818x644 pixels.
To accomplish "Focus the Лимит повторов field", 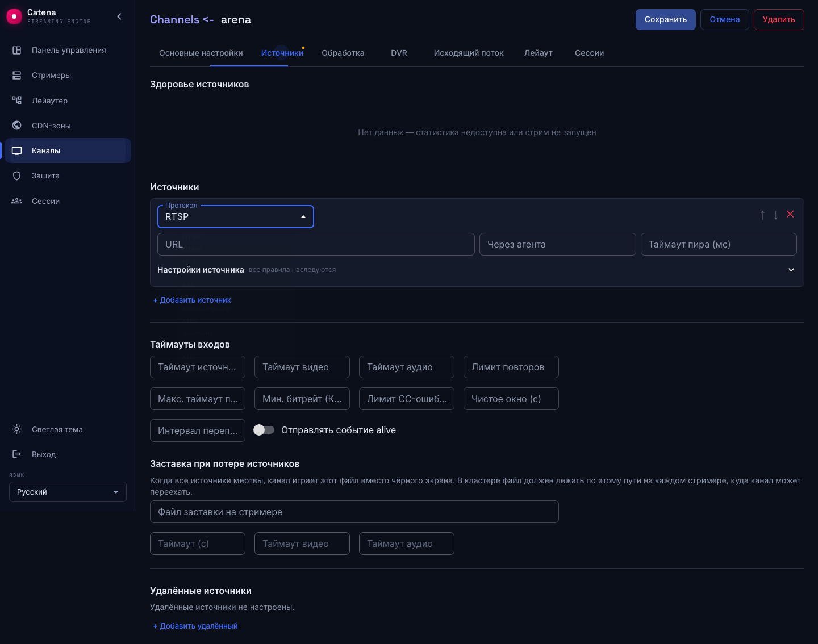I will click(x=511, y=367).
